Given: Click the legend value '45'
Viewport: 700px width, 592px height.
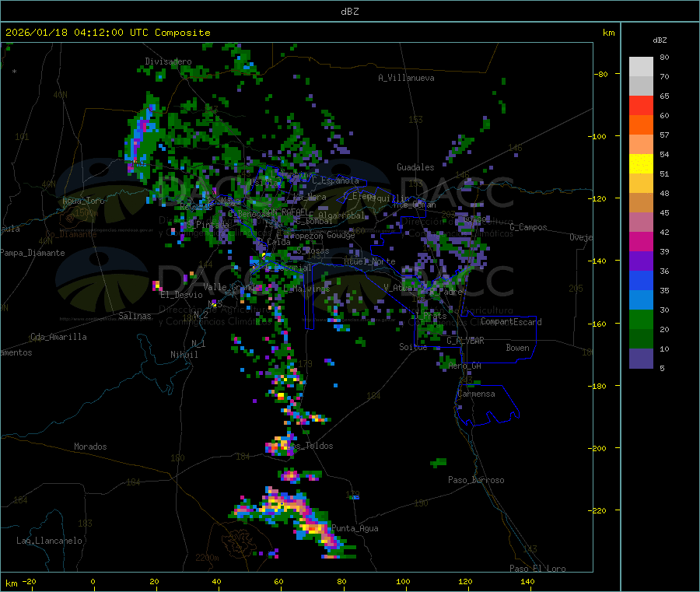Looking at the screenshot, I should coord(664,212).
